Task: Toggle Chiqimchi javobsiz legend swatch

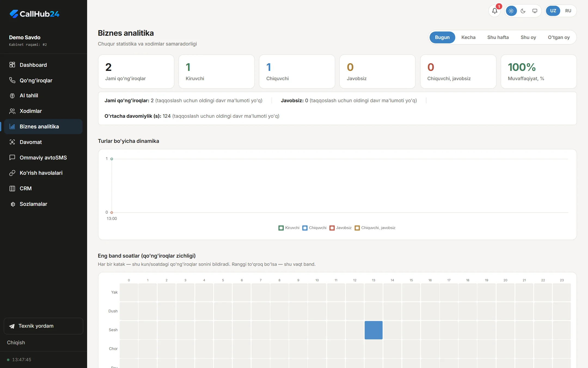Action: [357, 228]
